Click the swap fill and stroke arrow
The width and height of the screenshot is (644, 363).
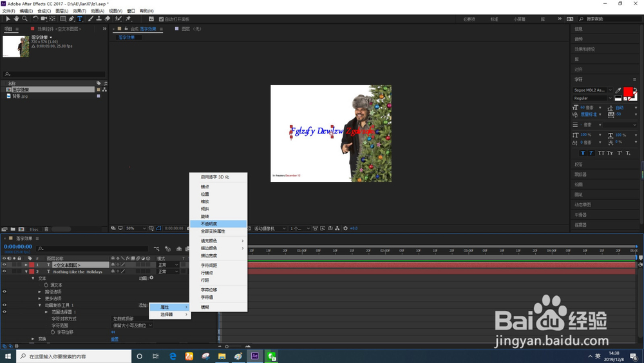[x=635, y=89]
